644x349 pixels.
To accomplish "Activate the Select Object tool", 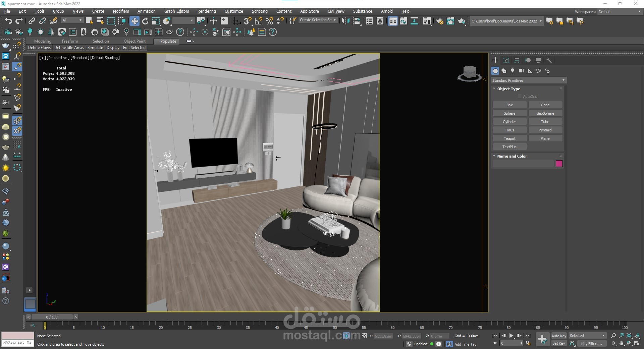I will click(89, 21).
